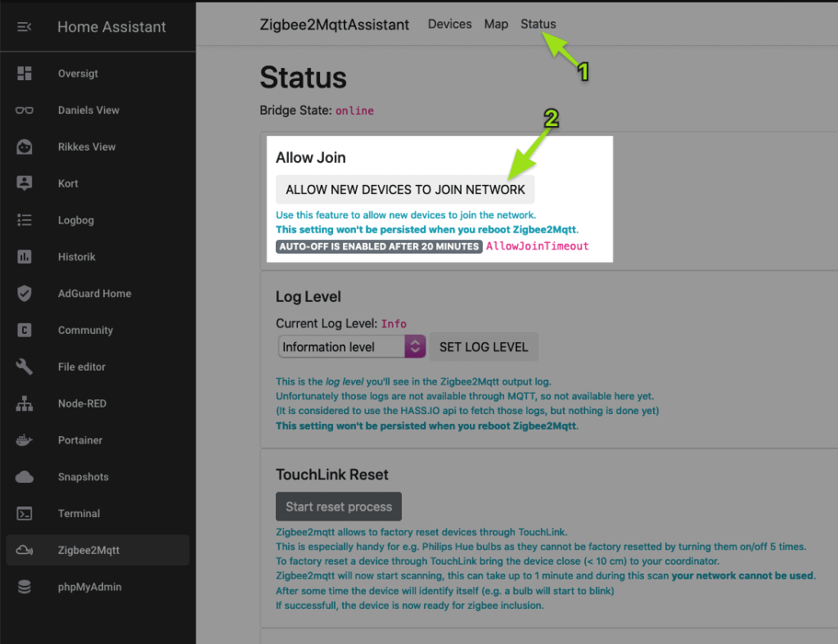Open the Information level dropdown
The image size is (838, 644).
pyautogui.click(x=352, y=347)
